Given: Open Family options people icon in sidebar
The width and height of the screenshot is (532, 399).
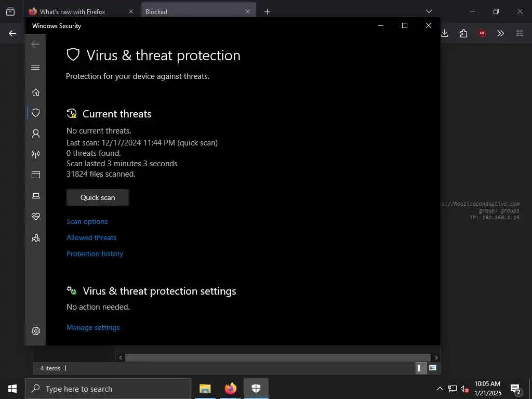Looking at the screenshot, I should (36, 238).
